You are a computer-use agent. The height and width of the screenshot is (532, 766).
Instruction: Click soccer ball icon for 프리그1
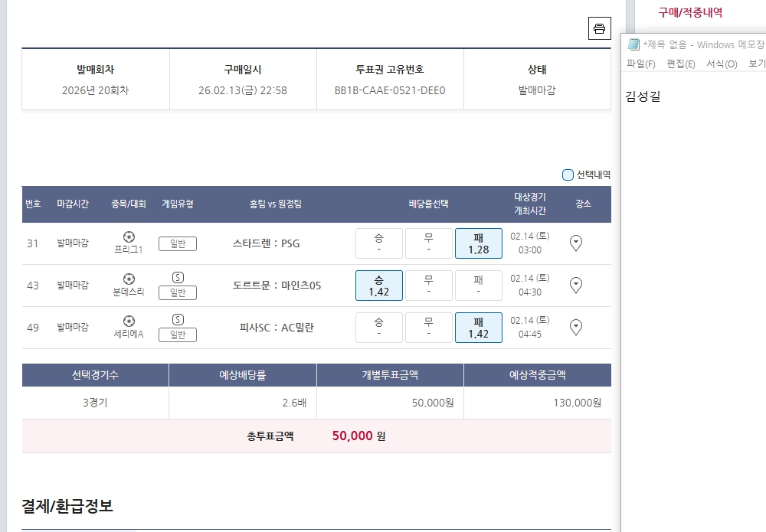click(x=129, y=237)
